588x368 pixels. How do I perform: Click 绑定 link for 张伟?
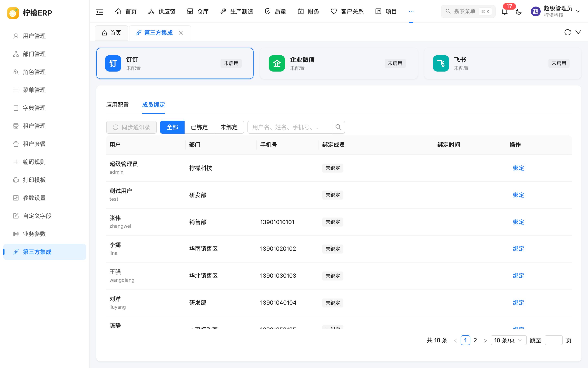(518, 222)
